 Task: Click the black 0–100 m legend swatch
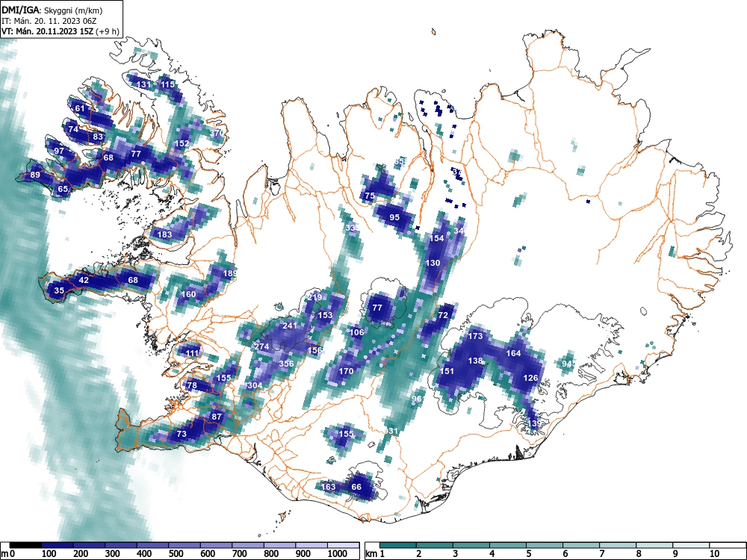(26, 545)
